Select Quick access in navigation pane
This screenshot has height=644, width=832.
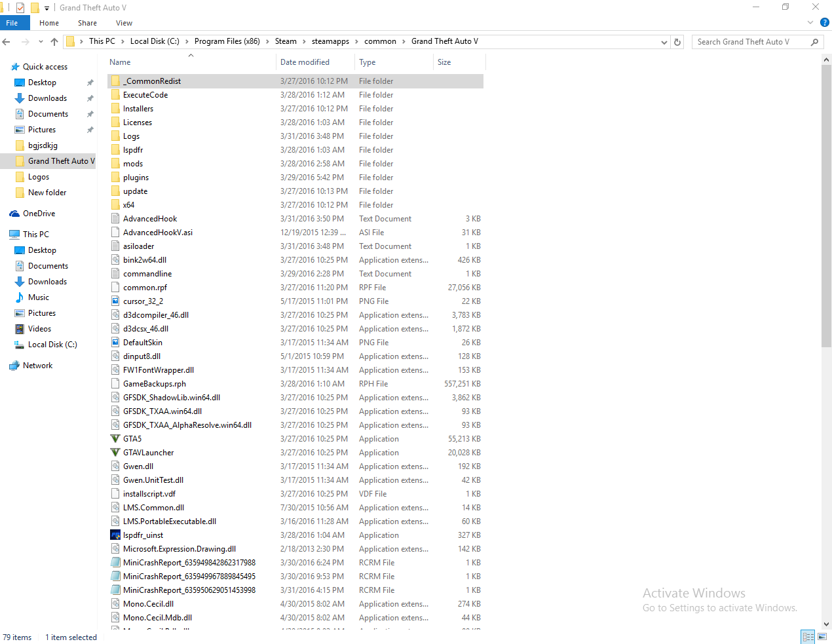(x=45, y=67)
